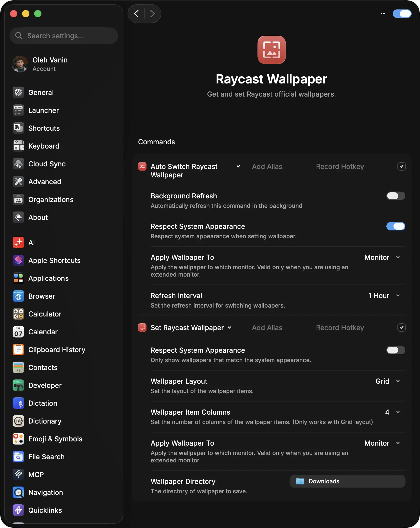Uncheck Auto Switch Raycast Wallpaper command checkbox
The image size is (420, 528).
401,166
